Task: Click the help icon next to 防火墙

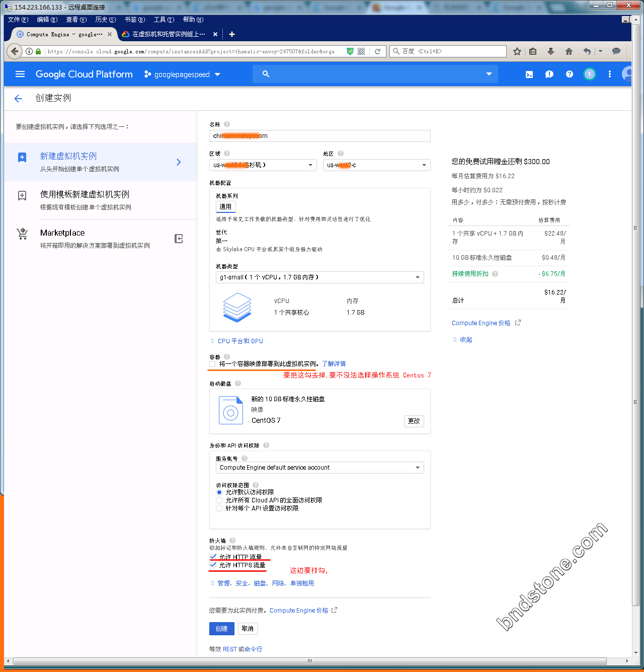Action: click(x=232, y=541)
